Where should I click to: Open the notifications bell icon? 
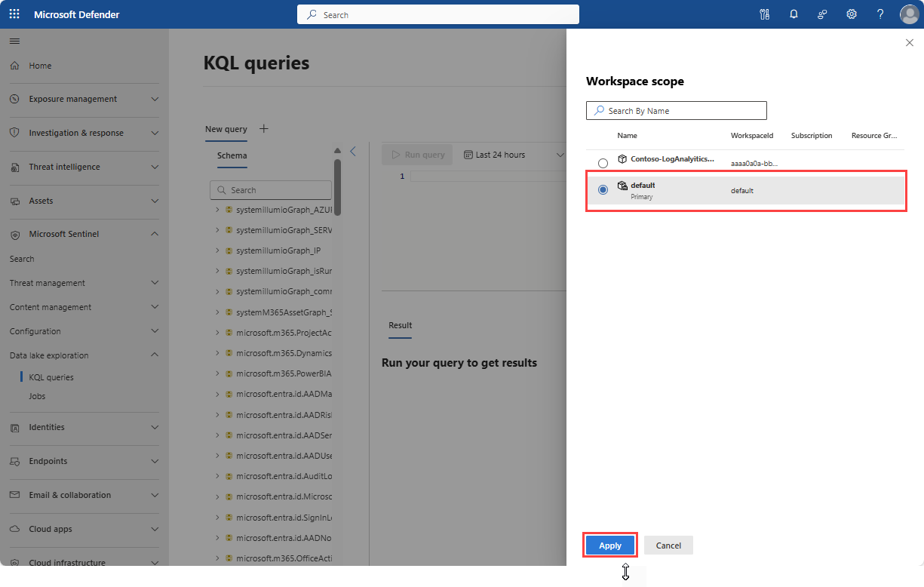tap(794, 14)
